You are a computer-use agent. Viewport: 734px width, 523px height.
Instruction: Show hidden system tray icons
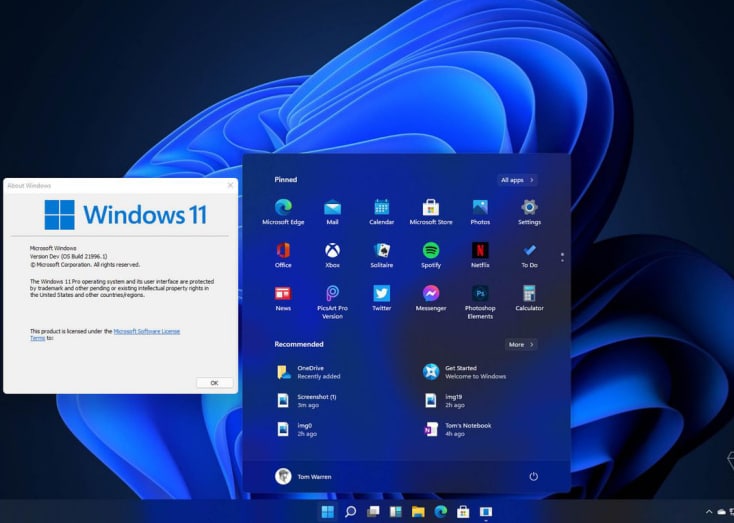pos(709,512)
